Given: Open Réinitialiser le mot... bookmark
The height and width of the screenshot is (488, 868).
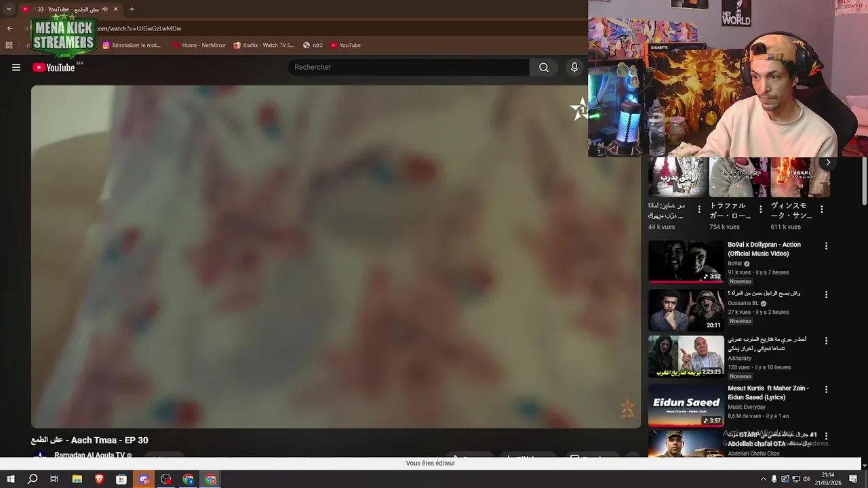Looking at the screenshot, I should pos(132,45).
